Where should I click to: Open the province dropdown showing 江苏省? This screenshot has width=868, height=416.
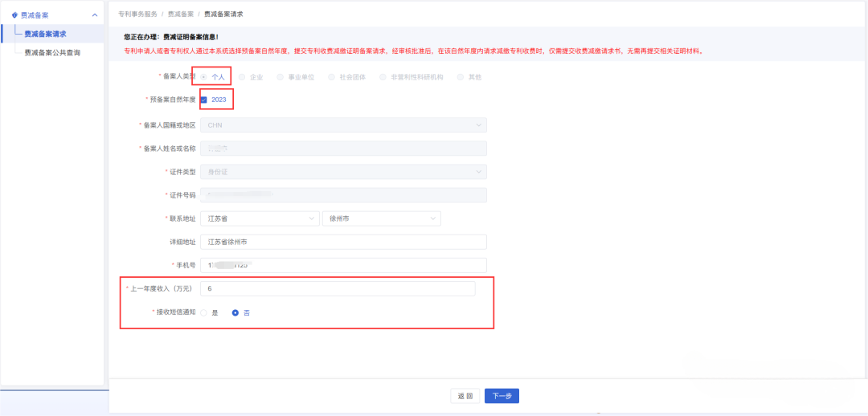(x=260, y=218)
